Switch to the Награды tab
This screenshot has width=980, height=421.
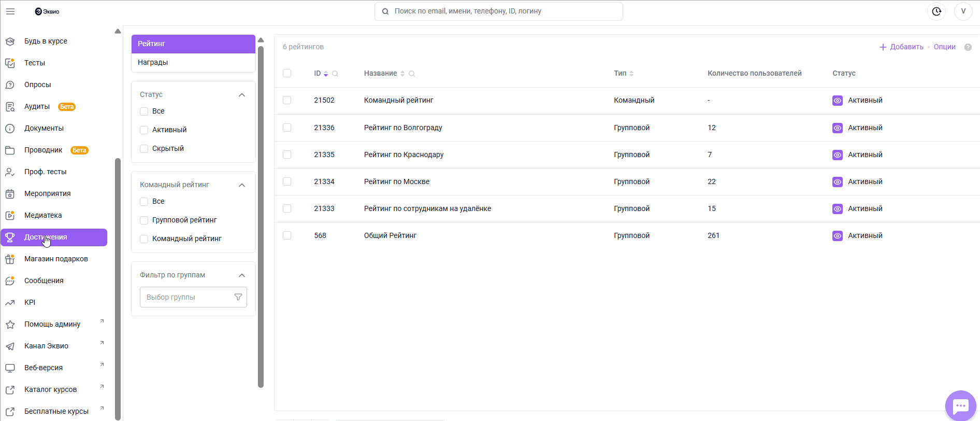pos(153,62)
